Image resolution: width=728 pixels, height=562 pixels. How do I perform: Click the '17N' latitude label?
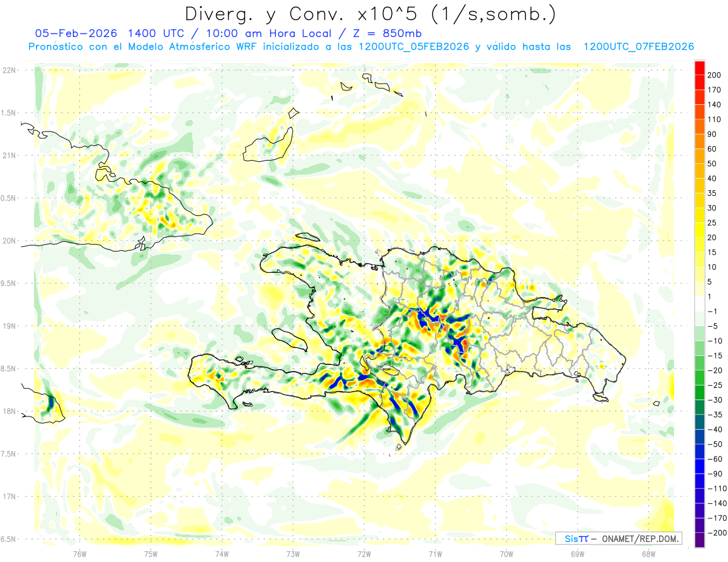pos(9,497)
